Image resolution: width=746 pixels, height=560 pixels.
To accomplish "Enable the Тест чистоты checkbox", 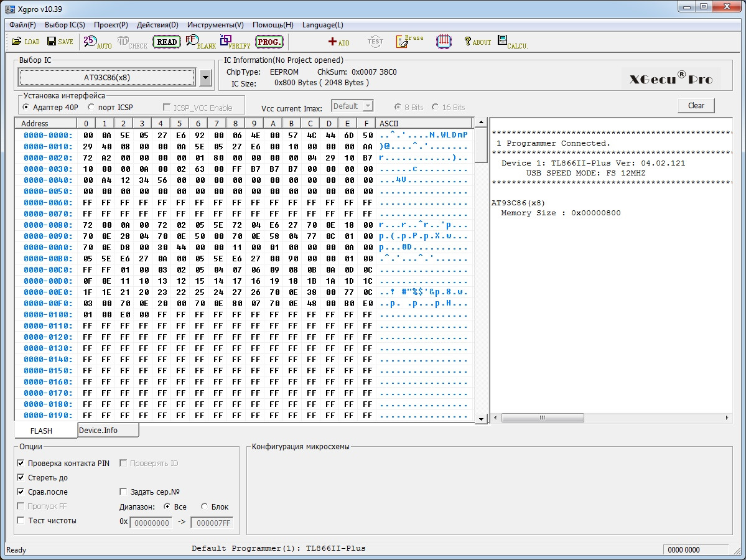I will pos(21,521).
